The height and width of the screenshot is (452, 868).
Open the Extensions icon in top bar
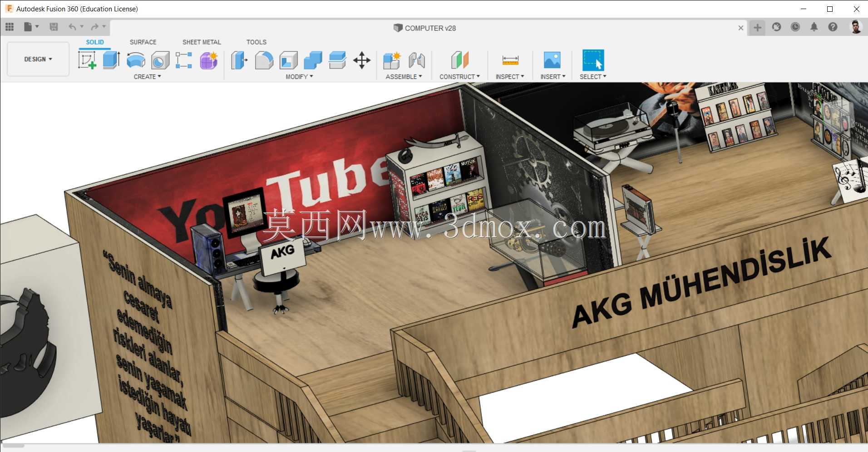click(777, 27)
